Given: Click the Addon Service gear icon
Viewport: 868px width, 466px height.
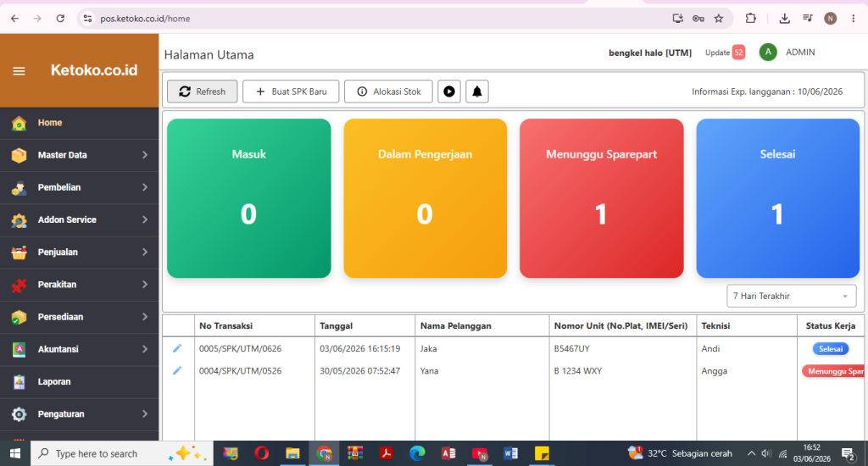Looking at the screenshot, I should [x=19, y=219].
